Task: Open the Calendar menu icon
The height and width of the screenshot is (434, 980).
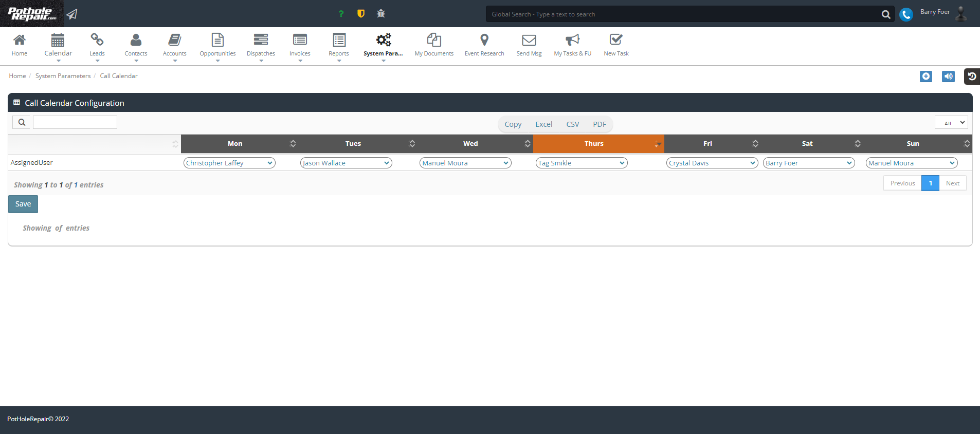Action: pos(58,40)
